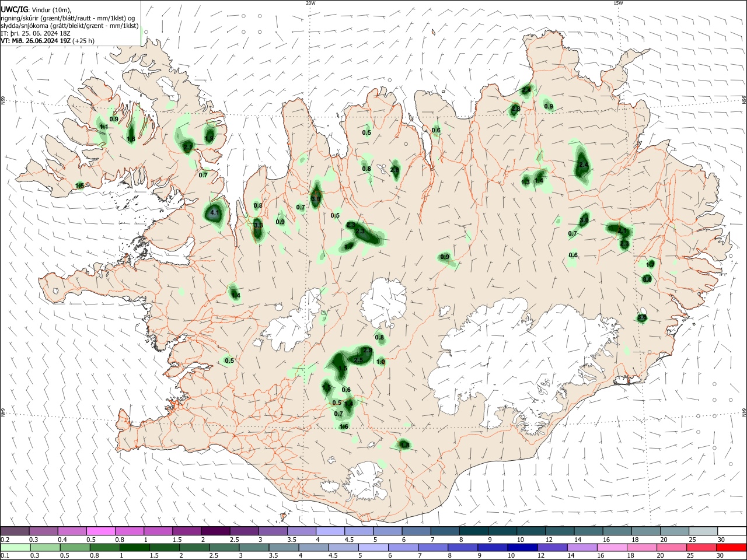Click the 1.1 value in the Westfjords

coord(104,127)
